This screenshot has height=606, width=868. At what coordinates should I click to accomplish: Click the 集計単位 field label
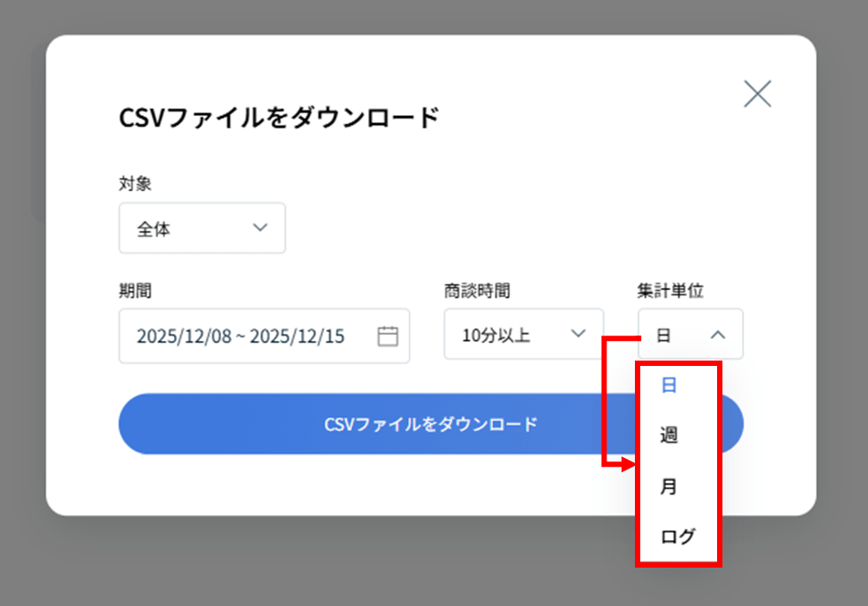[670, 290]
